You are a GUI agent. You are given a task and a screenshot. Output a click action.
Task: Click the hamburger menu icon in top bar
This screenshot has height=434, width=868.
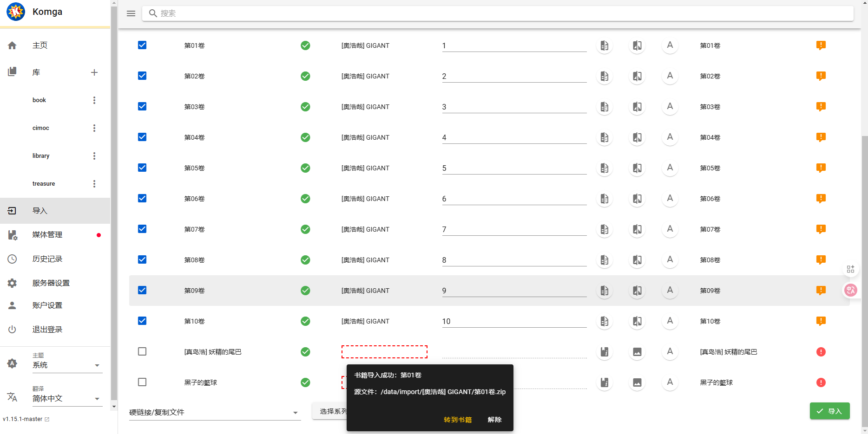click(x=131, y=13)
